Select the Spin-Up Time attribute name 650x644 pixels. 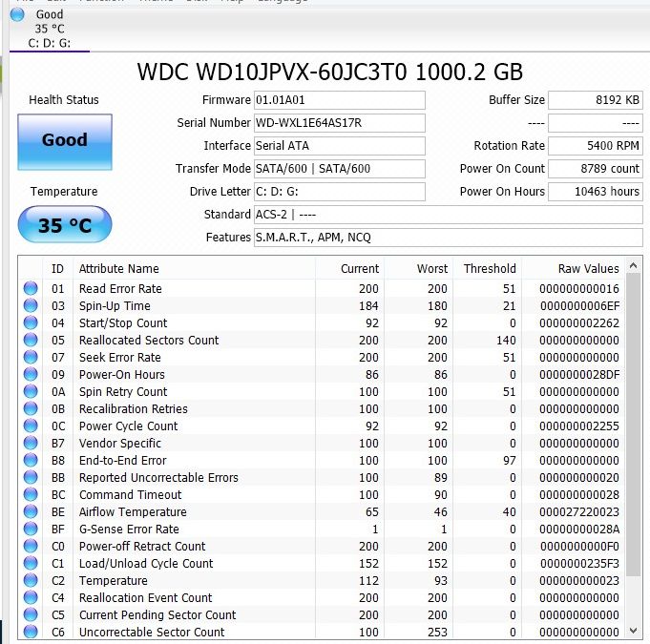point(115,306)
